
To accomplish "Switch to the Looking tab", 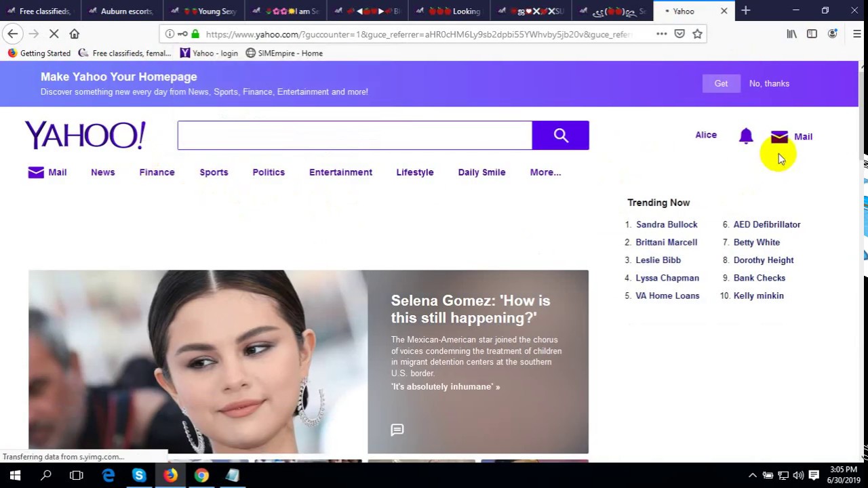I will (450, 11).
